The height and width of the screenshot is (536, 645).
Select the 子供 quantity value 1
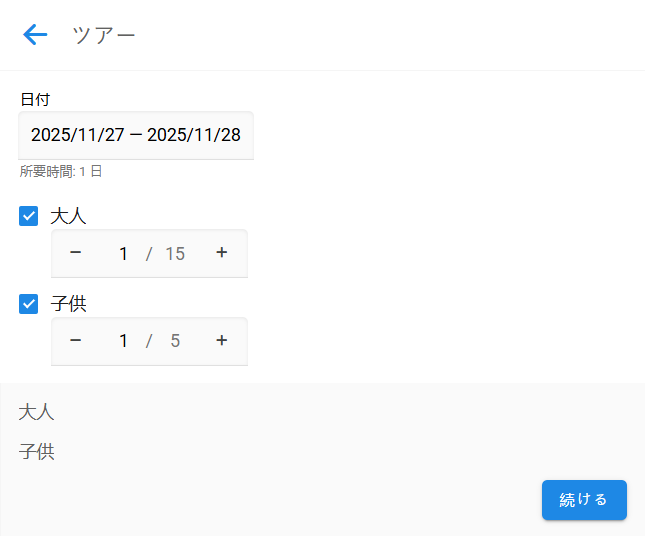(x=123, y=342)
